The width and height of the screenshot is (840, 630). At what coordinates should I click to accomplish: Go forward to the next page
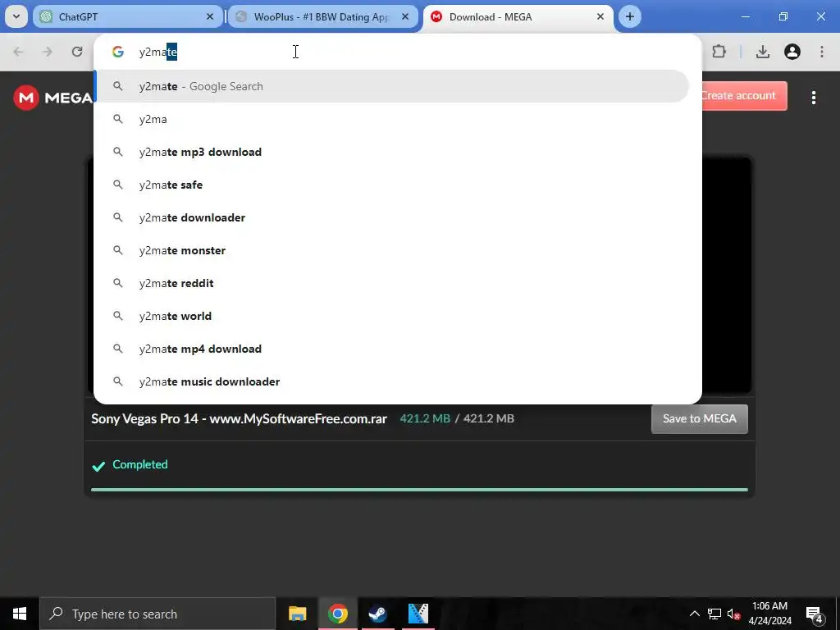click(48, 52)
